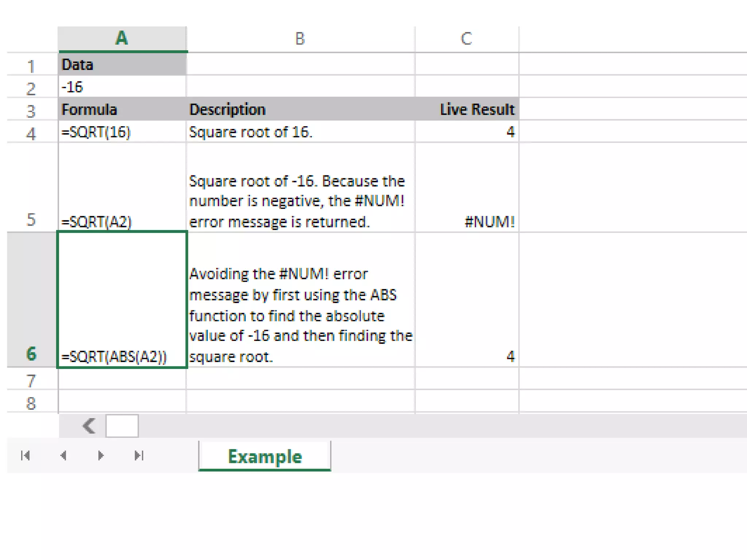Select the =SQRT(ABS(A2)) cell
Image resolution: width=747 pixels, height=560 pixels.
(x=122, y=300)
